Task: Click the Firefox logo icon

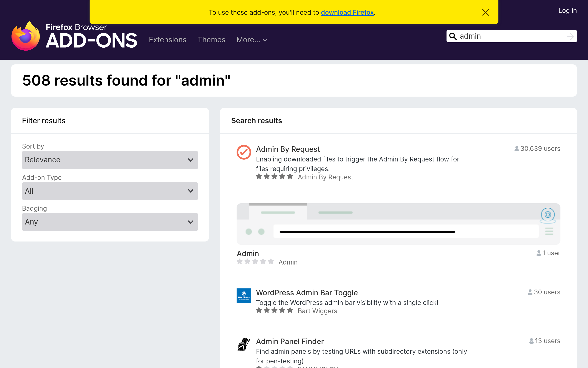Action: point(25,36)
